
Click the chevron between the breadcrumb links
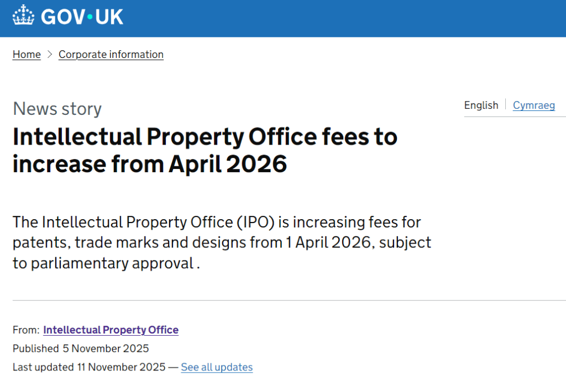(50, 54)
